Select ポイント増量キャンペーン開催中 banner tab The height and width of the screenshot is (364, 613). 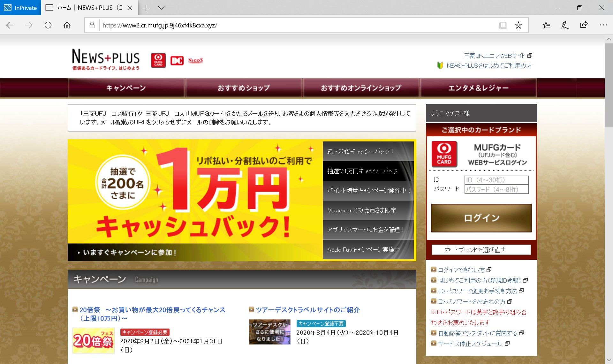pos(368,191)
